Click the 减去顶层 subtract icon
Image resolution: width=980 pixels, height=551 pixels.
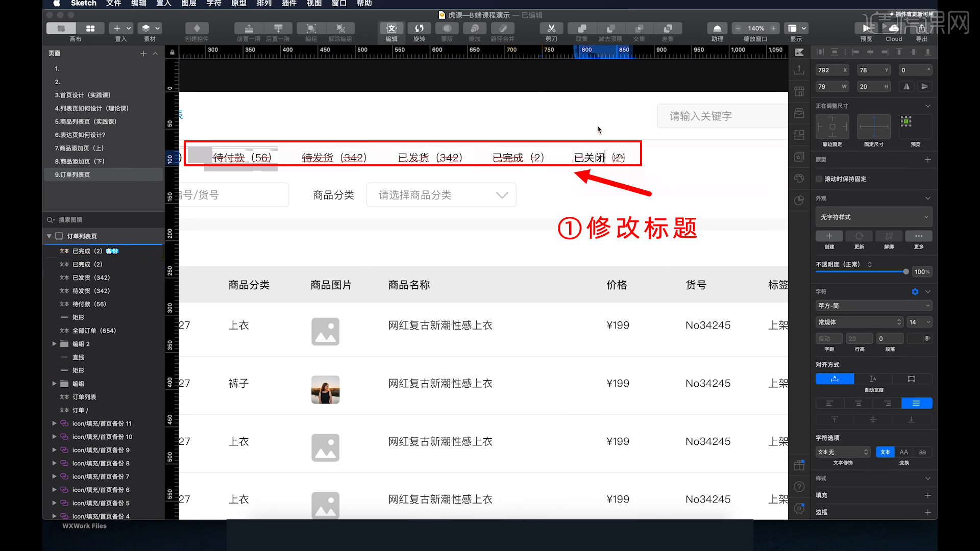610,29
